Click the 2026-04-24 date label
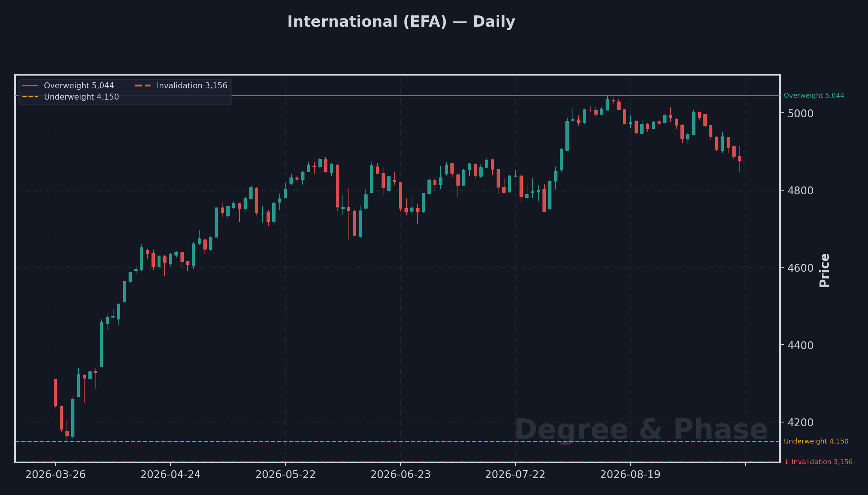 click(171, 475)
